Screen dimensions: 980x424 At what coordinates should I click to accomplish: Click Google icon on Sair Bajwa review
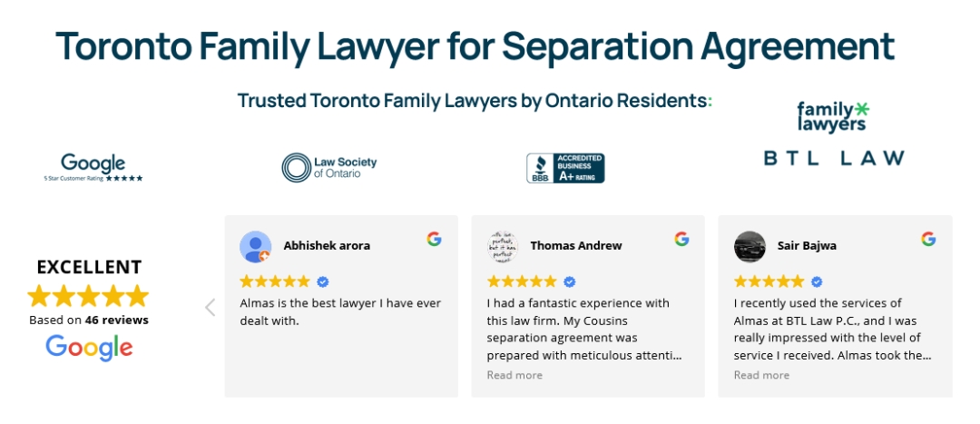pyautogui.click(x=928, y=239)
